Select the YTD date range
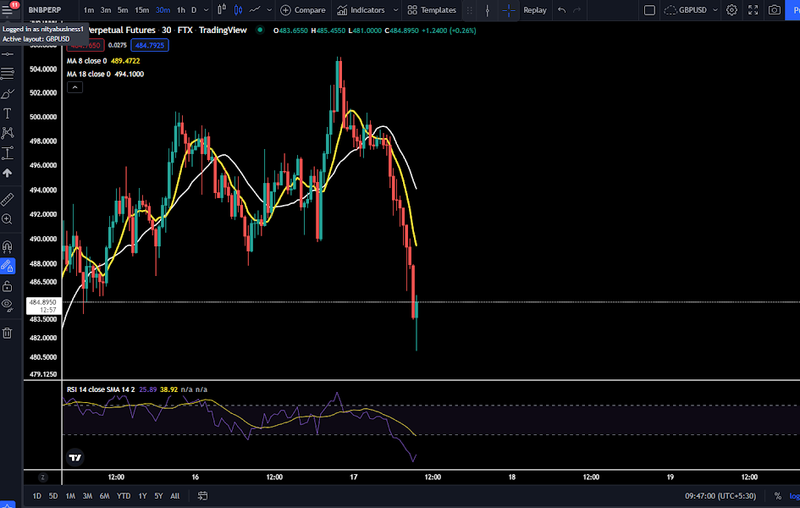The width and height of the screenshot is (800, 508). 123,496
